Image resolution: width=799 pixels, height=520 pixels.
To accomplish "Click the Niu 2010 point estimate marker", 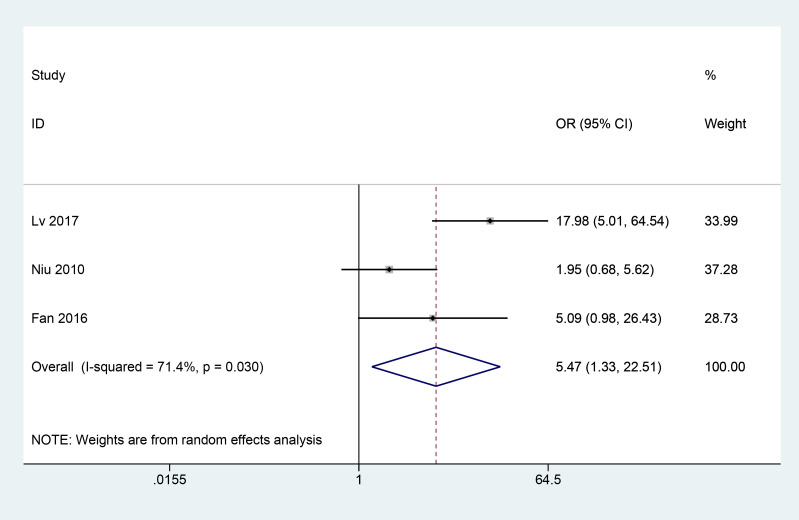I will (389, 269).
